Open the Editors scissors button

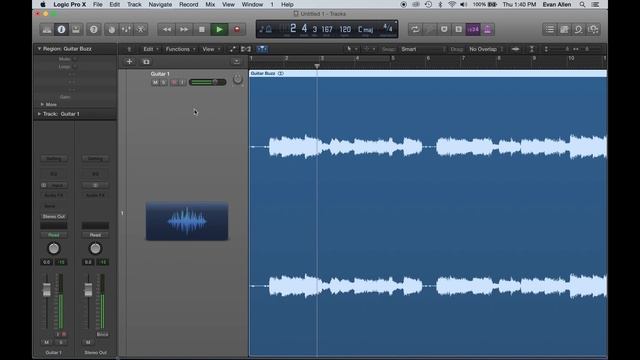coord(141,29)
